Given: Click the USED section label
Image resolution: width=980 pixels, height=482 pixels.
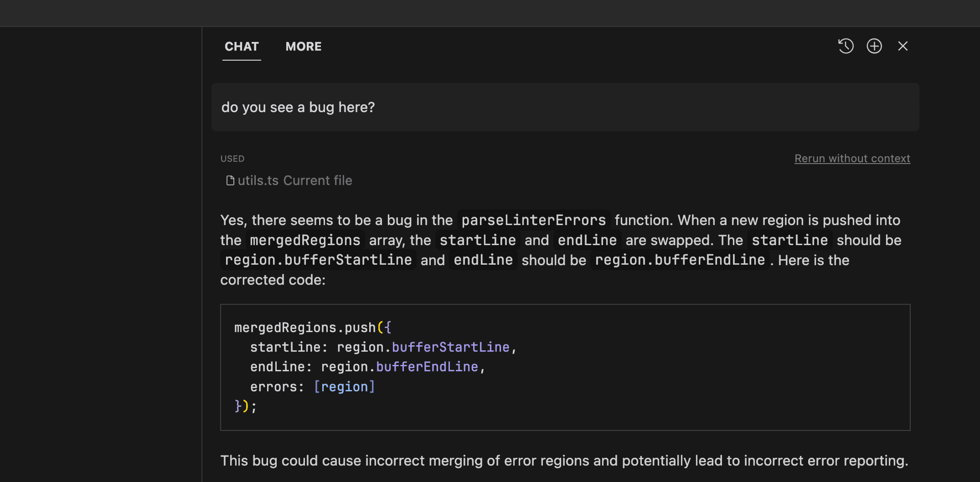Looking at the screenshot, I should (232, 158).
